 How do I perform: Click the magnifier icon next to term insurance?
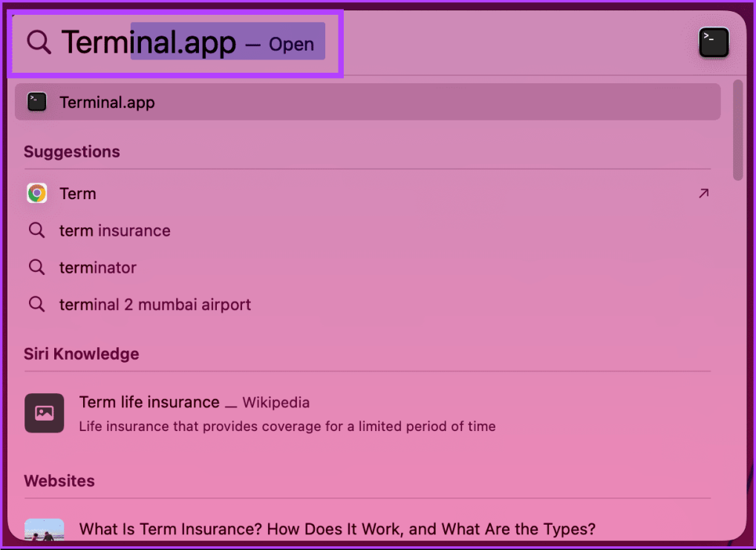pyautogui.click(x=36, y=230)
